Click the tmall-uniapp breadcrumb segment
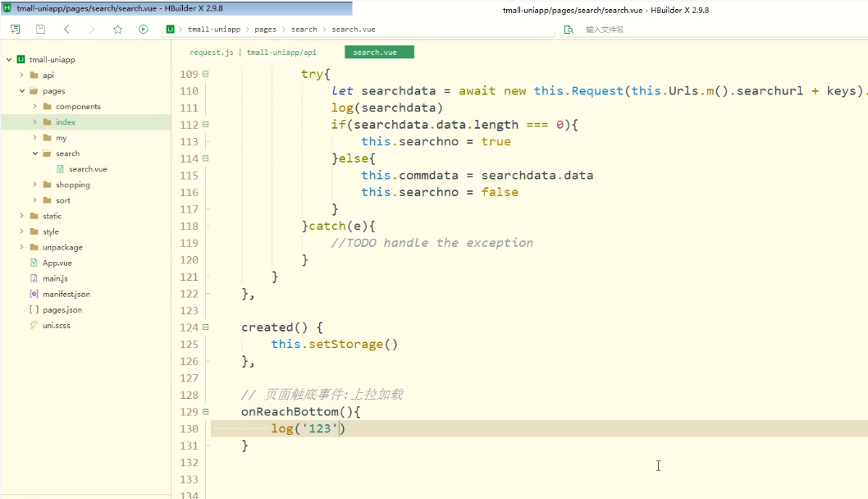The image size is (868, 499). pos(213,30)
